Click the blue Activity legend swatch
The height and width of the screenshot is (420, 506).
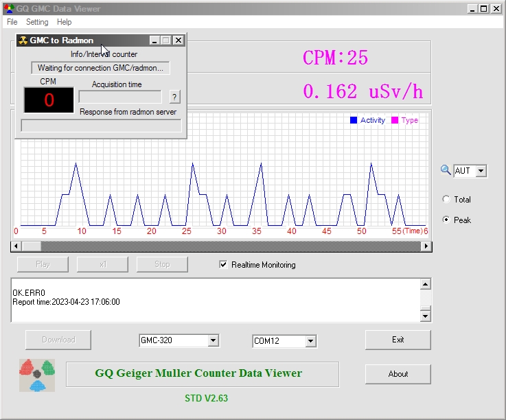point(354,120)
